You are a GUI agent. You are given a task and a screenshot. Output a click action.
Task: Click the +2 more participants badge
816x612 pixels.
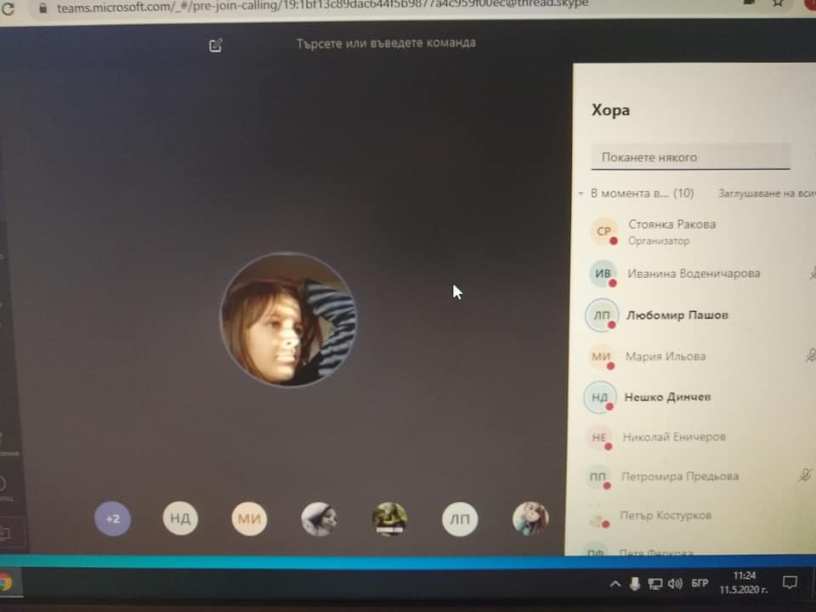[x=113, y=519]
